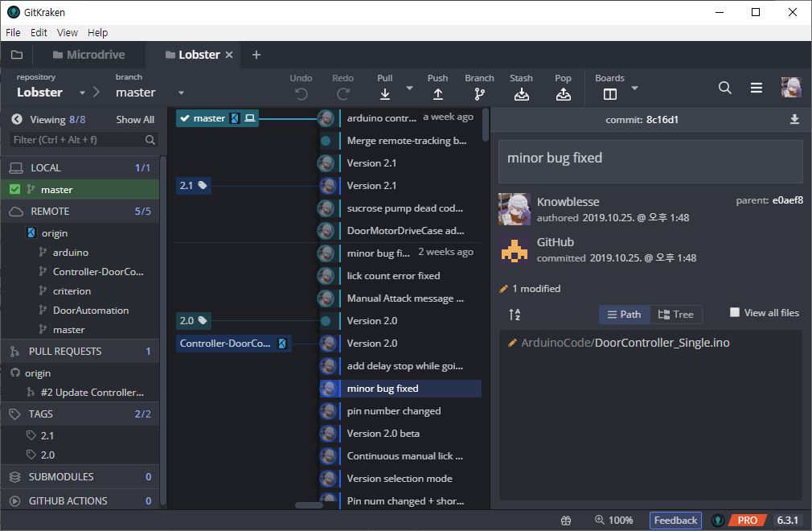Click the Feedback button
Screen dimensions: 812x531
click(675, 520)
